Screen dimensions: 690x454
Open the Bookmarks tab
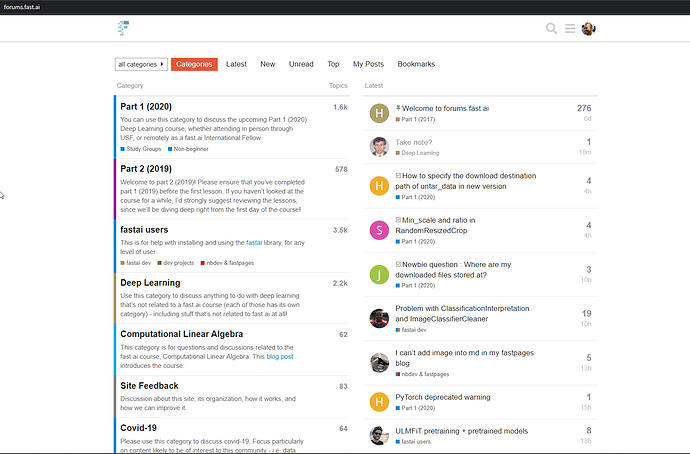[416, 64]
